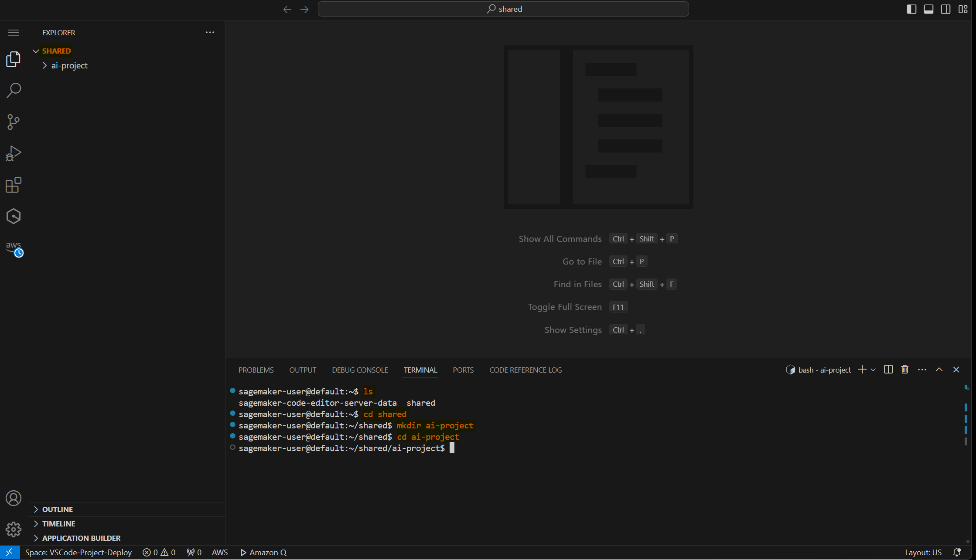Click the Layout: US status item
The image size is (976, 560).
(923, 553)
